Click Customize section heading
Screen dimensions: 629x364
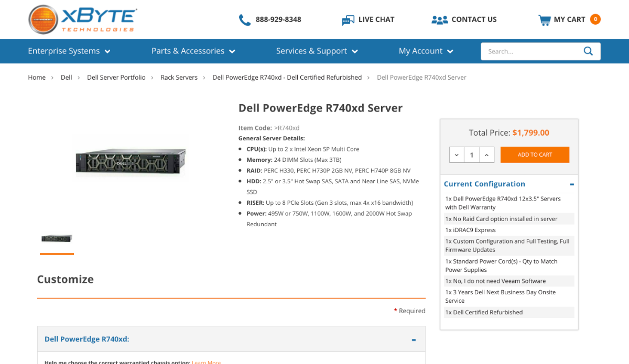pyautogui.click(x=66, y=279)
